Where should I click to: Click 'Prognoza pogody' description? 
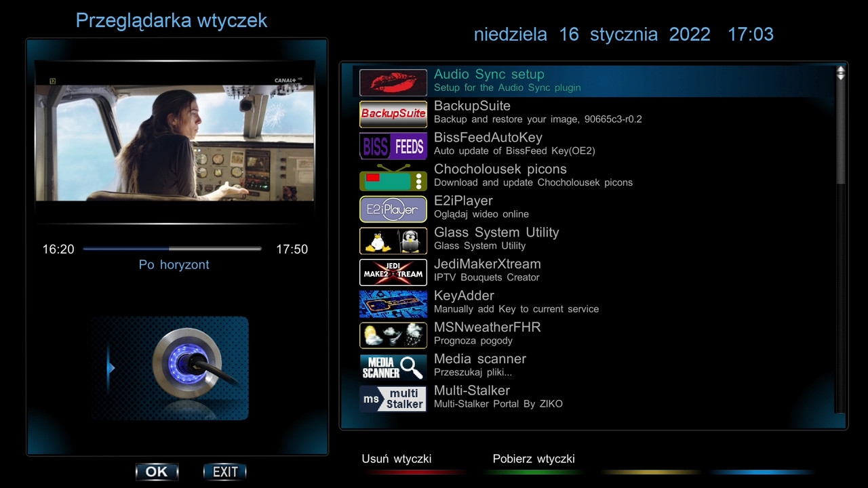click(x=473, y=341)
